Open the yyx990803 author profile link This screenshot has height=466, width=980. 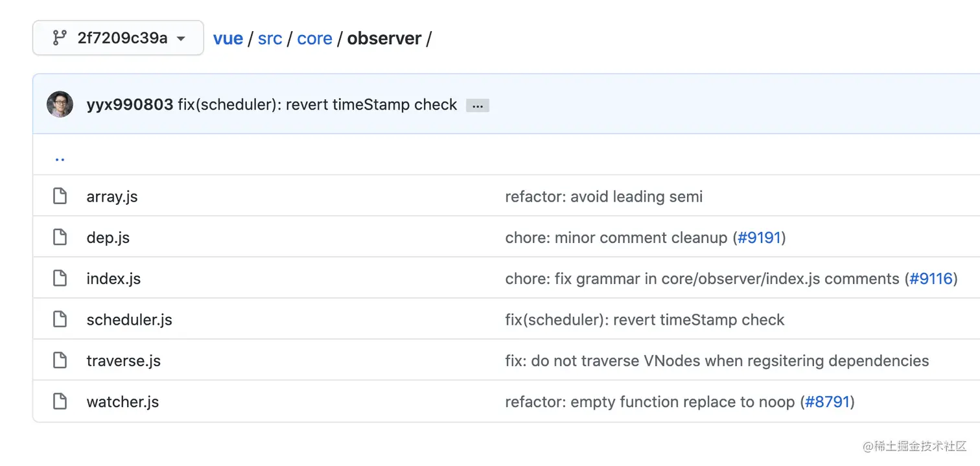point(130,105)
